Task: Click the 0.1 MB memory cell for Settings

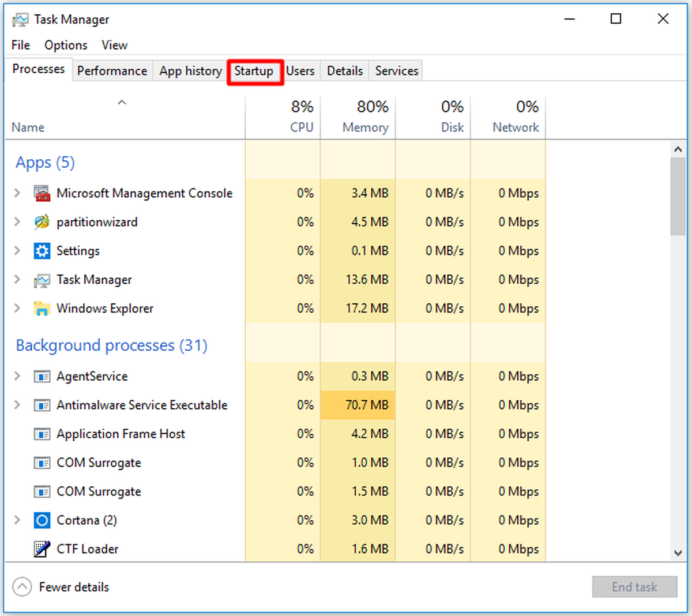Action: click(x=358, y=251)
